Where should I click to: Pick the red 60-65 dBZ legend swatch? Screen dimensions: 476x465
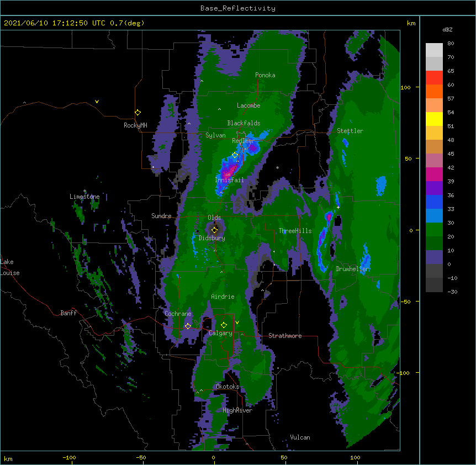[434, 77]
